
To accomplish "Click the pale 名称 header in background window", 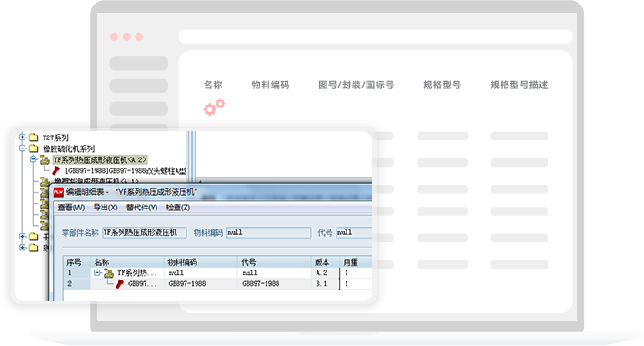I will [213, 85].
